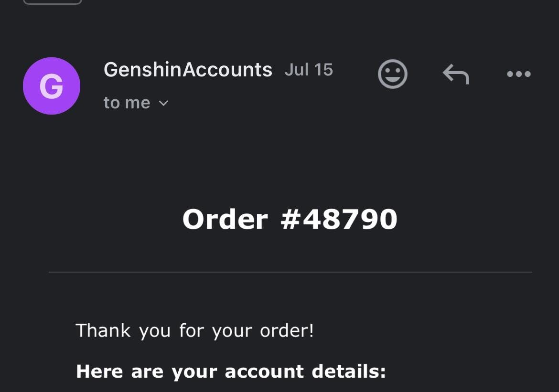Add an emoji reaction to the email

click(x=392, y=74)
